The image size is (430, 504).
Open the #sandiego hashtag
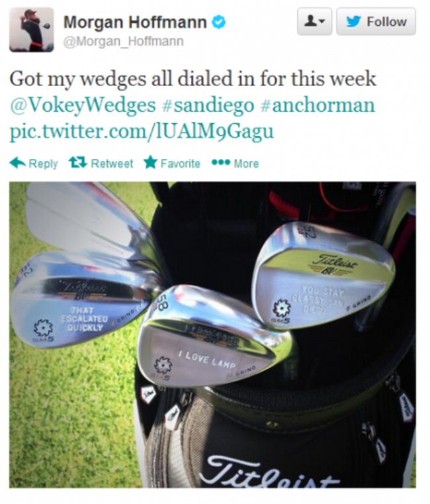click(208, 105)
